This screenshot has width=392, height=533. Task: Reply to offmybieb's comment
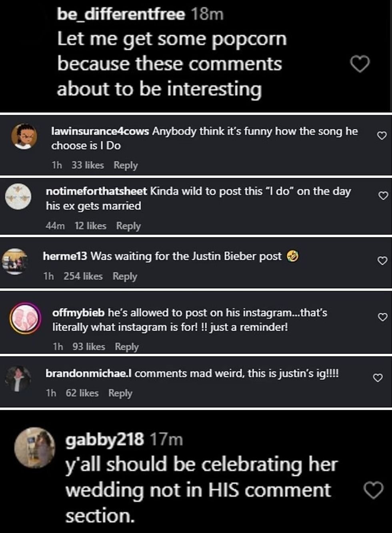click(126, 347)
